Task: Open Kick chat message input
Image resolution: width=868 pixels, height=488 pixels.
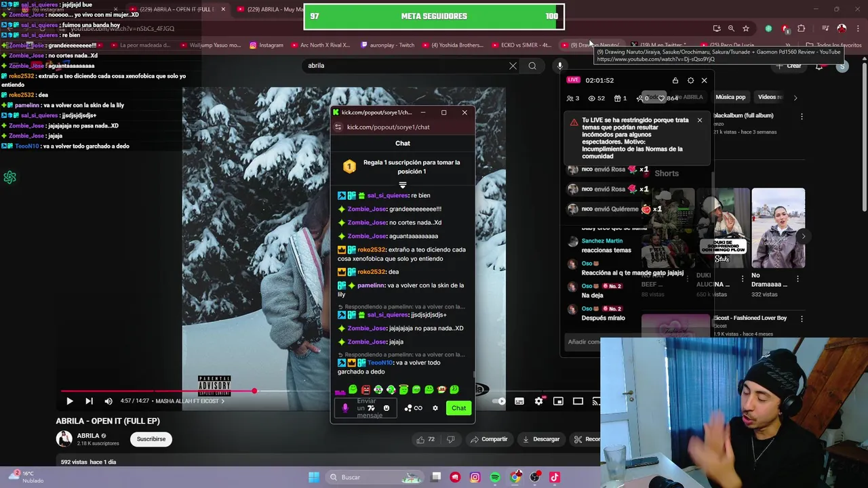Action: click(x=367, y=408)
